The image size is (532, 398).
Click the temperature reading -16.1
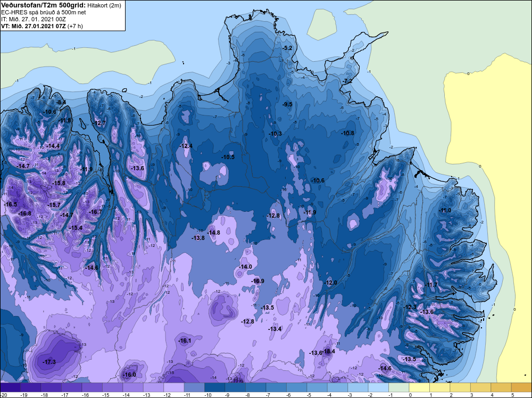(x=185, y=341)
